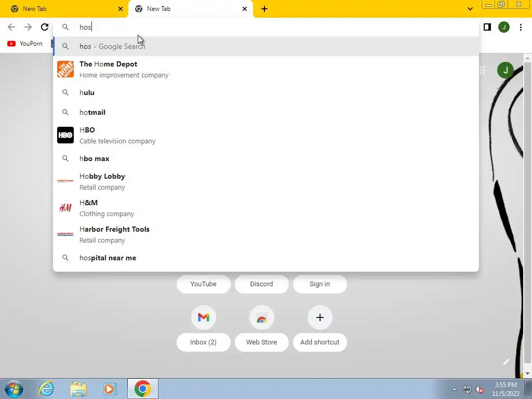
Task: Click the plus Add shortcut icon
Action: point(320,317)
